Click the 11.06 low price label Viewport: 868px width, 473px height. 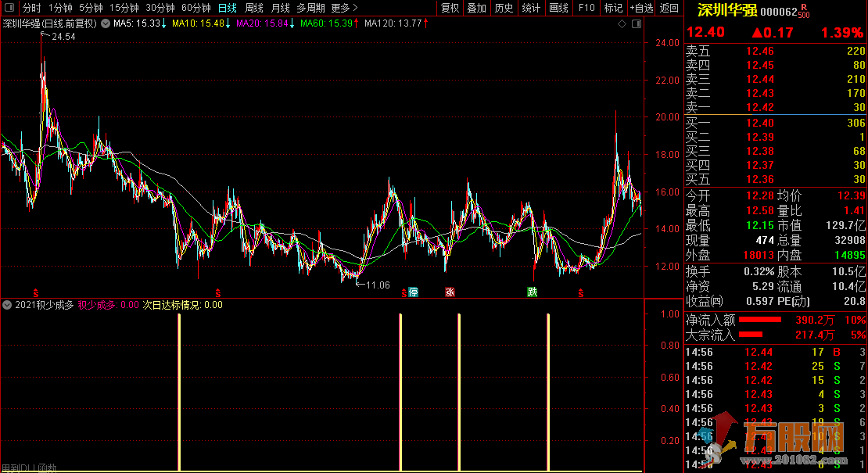coord(378,285)
